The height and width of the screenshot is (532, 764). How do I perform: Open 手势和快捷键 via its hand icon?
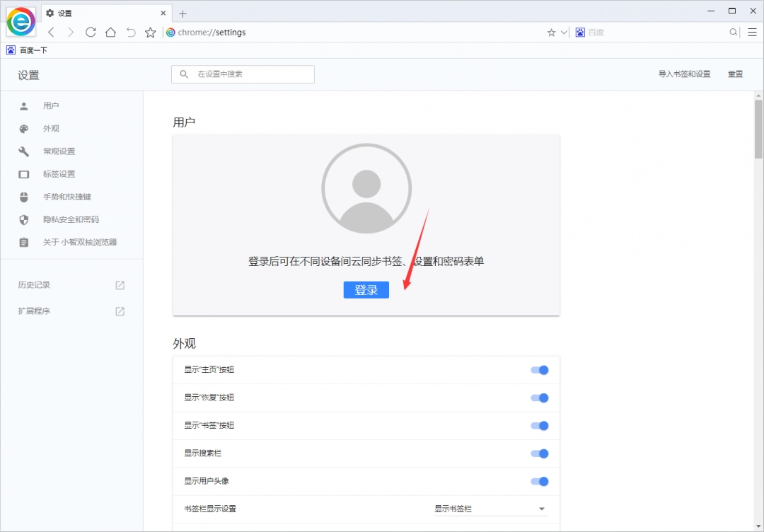(x=23, y=197)
